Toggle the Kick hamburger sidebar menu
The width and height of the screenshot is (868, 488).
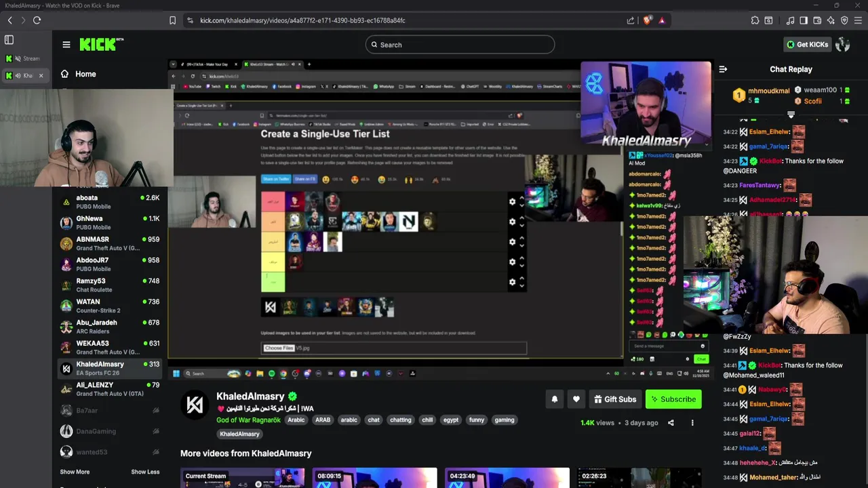pyautogui.click(x=66, y=45)
